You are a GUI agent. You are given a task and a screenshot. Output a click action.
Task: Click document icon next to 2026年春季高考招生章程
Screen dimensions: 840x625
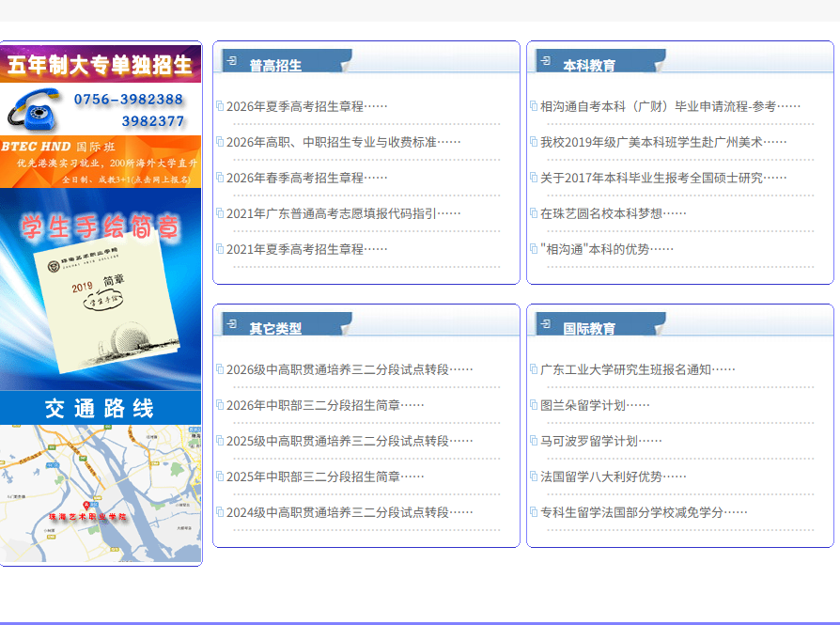click(x=220, y=177)
